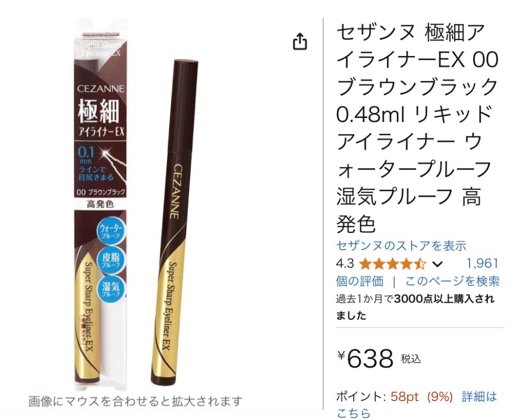Click the share icon above the product image
The width and height of the screenshot is (527, 420).
click(x=300, y=42)
